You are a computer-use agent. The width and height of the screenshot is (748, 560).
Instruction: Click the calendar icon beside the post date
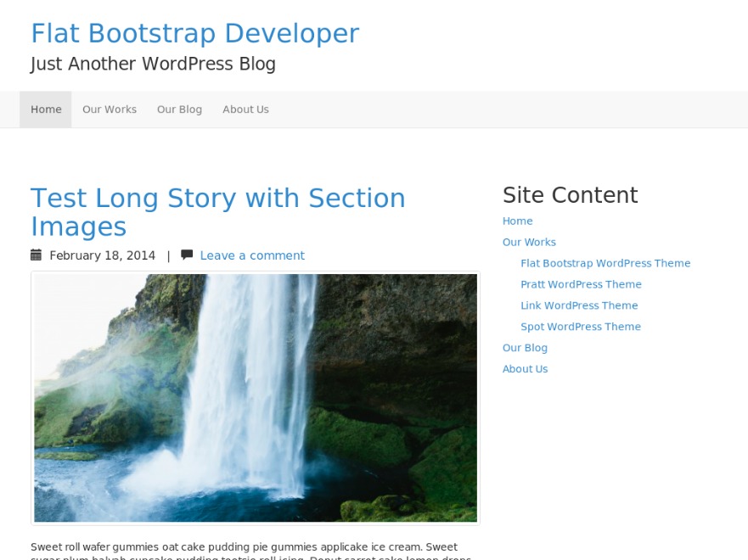click(37, 255)
